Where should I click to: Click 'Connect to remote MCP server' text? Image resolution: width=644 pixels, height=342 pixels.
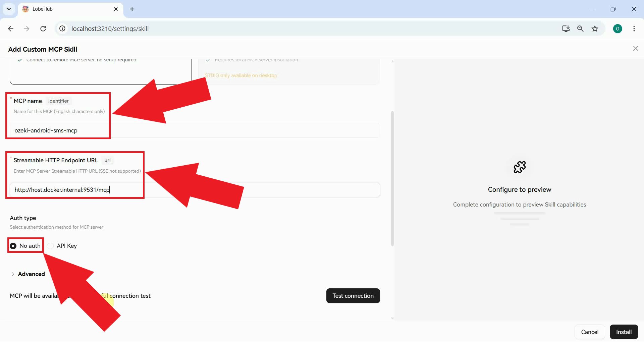(81, 60)
